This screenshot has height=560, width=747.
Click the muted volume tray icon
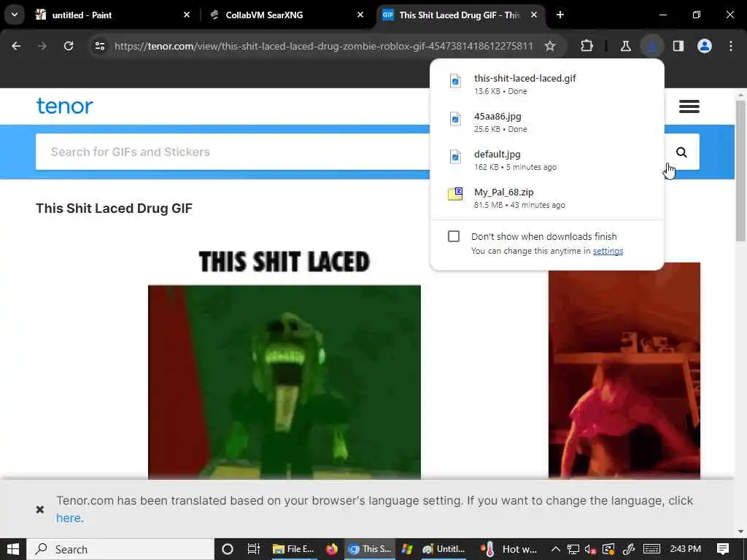(x=591, y=549)
